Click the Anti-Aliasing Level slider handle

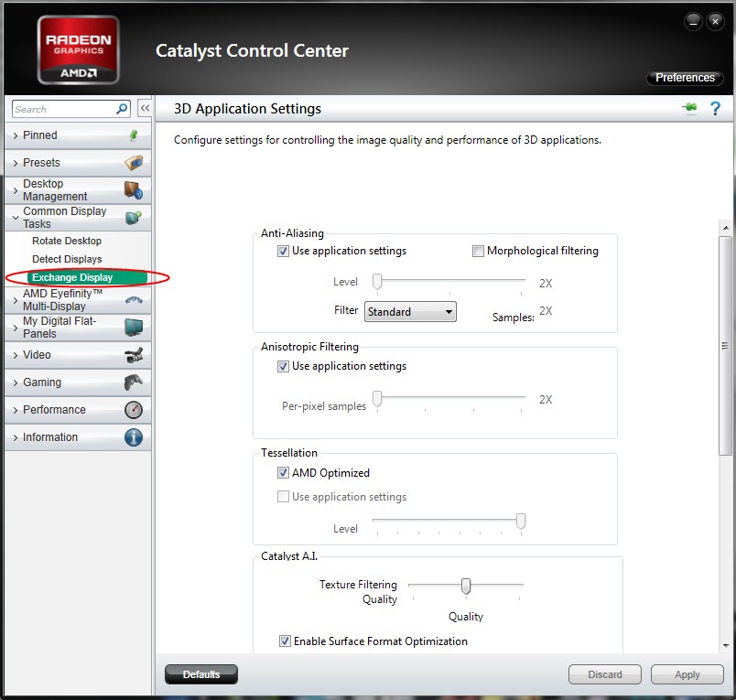point(377,282)
